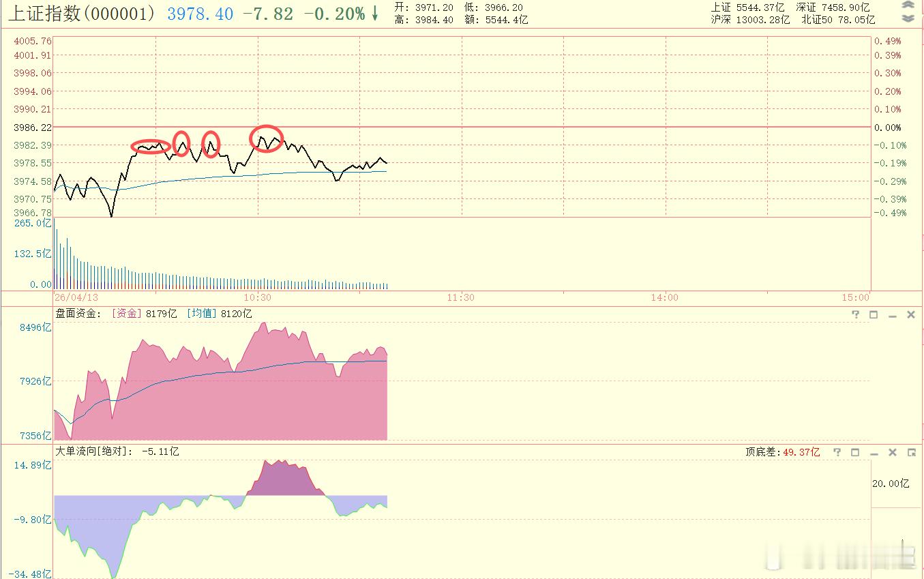Click the 0.00% right axis label
Screen dimensions: 924x579
(888, 128)
